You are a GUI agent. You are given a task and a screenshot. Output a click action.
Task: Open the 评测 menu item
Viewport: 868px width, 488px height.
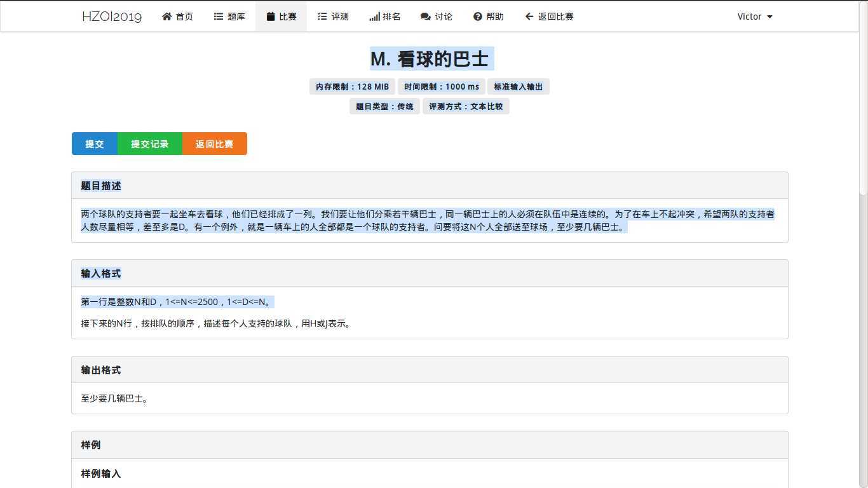(x=333, y=17)
